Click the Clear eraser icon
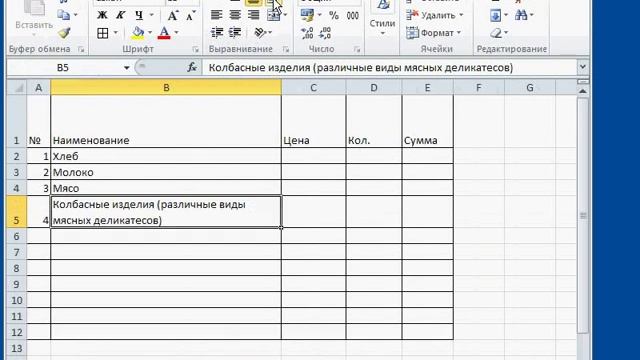Viewport: 640px width, 360px height. (496, 33)
